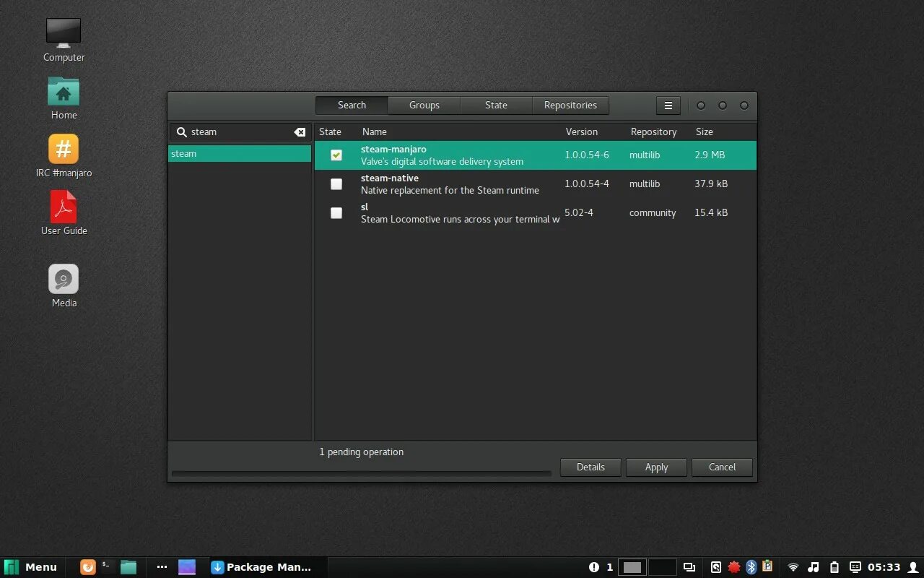Select the sl Steam Locomotive package row
The height and width of the screenshot is (578, 924).
(536, 213)
